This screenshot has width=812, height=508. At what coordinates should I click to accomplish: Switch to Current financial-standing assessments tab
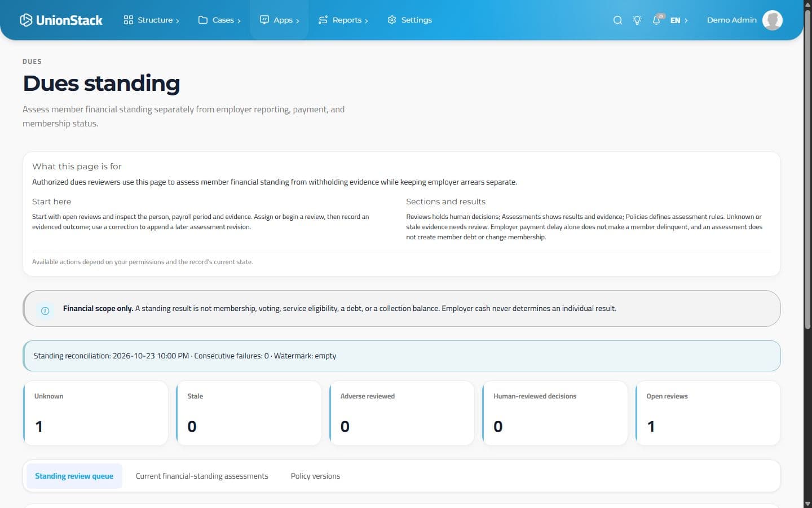click(x=202, y=476)
